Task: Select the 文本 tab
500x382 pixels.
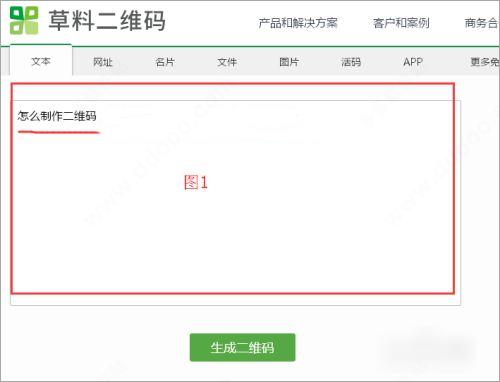Action: pos(41,61)
